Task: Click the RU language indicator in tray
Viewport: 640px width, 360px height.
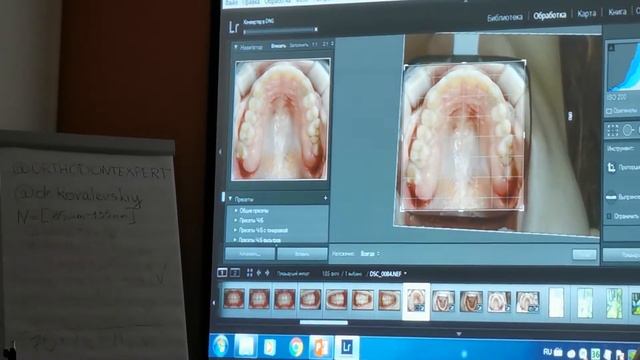Action: 547,351
